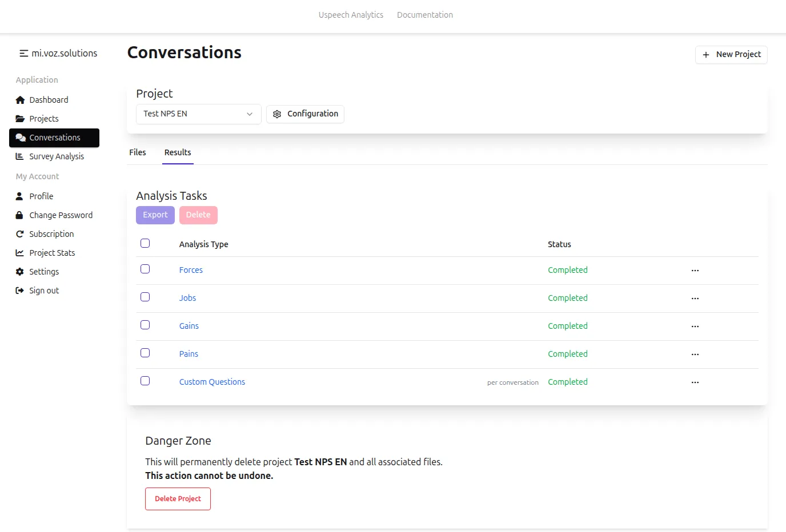
Task: Collapse sidebar using the hamburger menu icon
Action: (23, 54)
